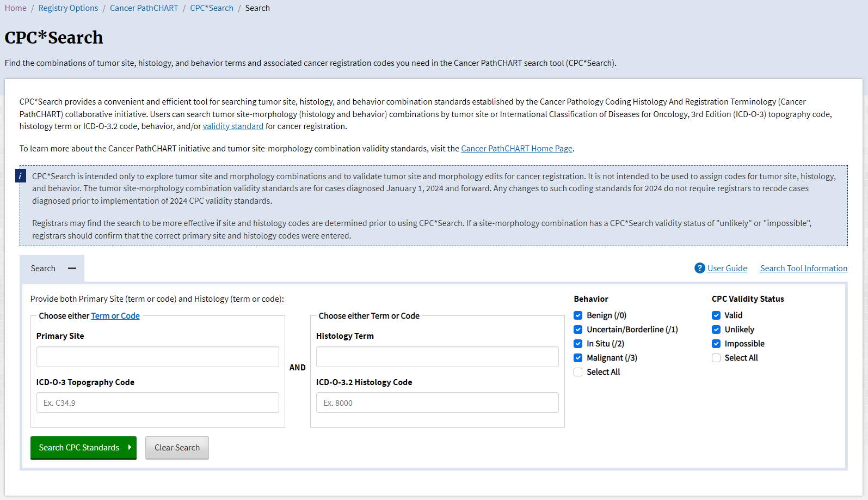This screenshot has height=500, width=868.
Task: Uncheck the Valid validity status checkbox
Action: point(716,315)
